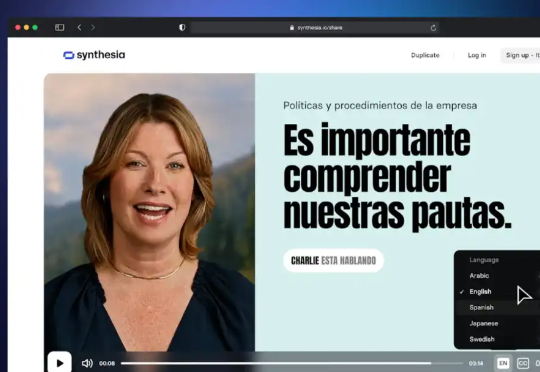The width and height of the screenshot is (540, 372).
Task: Open the privacy shield icon in toolbar
Action: click(x=182, y=28)
